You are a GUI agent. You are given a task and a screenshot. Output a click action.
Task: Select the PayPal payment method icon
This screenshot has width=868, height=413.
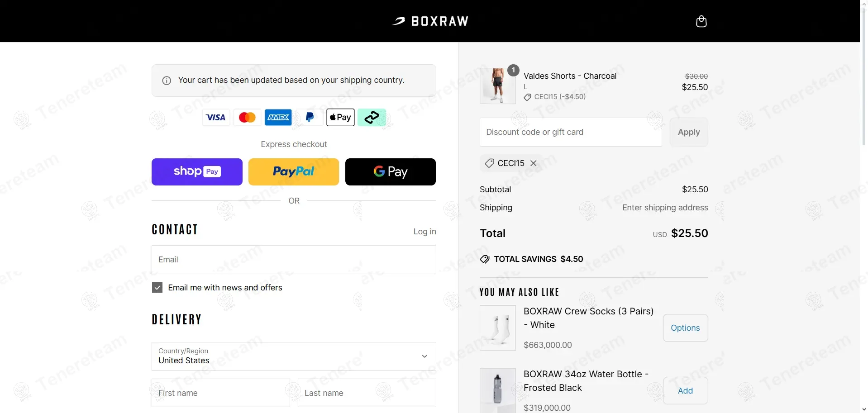point(309,117)
